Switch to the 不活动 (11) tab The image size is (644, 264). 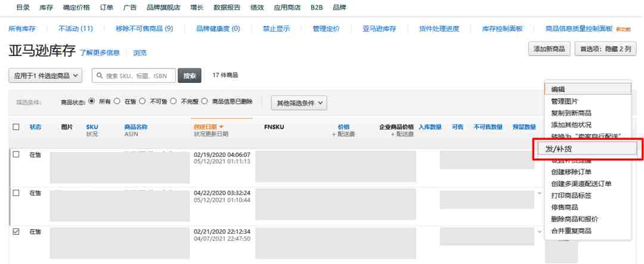pyautogui.click(x=76, y=29)
